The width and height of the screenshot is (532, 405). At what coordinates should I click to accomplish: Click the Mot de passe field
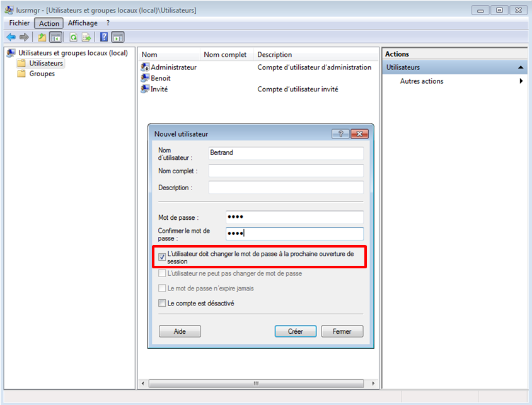tap(295, 217)
